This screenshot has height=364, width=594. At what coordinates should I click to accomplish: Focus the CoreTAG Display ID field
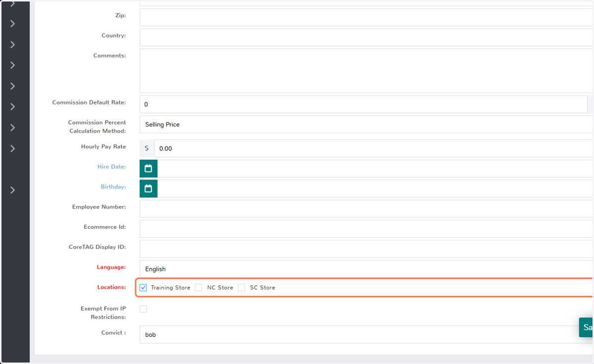click(366, 249)
